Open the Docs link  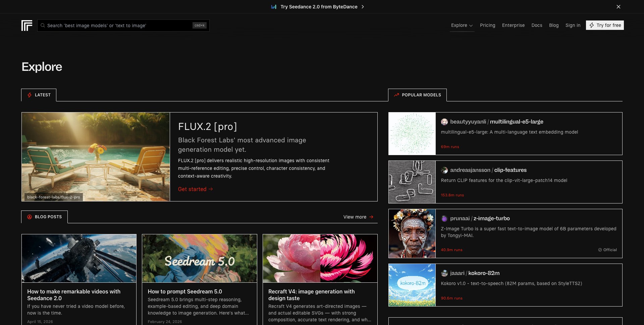pos(537,25)
